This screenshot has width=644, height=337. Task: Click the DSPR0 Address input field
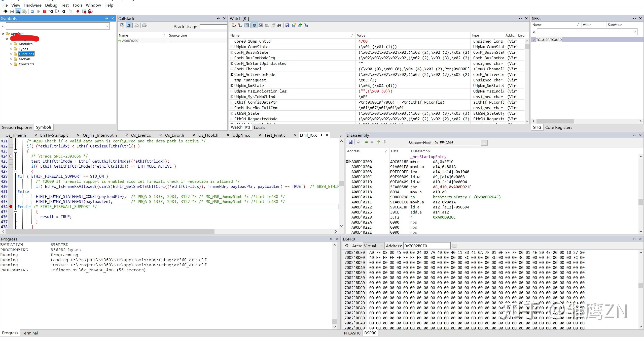point(426,246)
